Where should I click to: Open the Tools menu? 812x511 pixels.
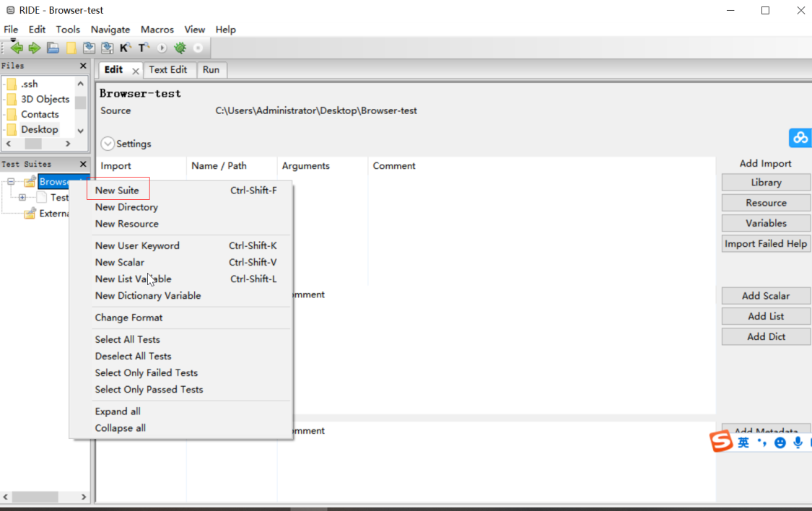click(x=68, y=30)
